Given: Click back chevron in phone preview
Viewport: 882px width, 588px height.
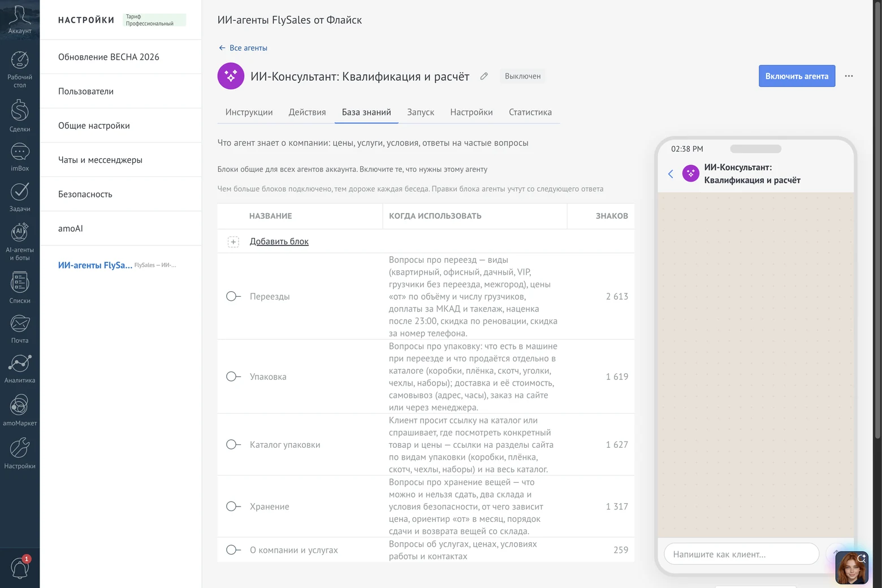Looking at the screenshot, I should coord(671,174).
